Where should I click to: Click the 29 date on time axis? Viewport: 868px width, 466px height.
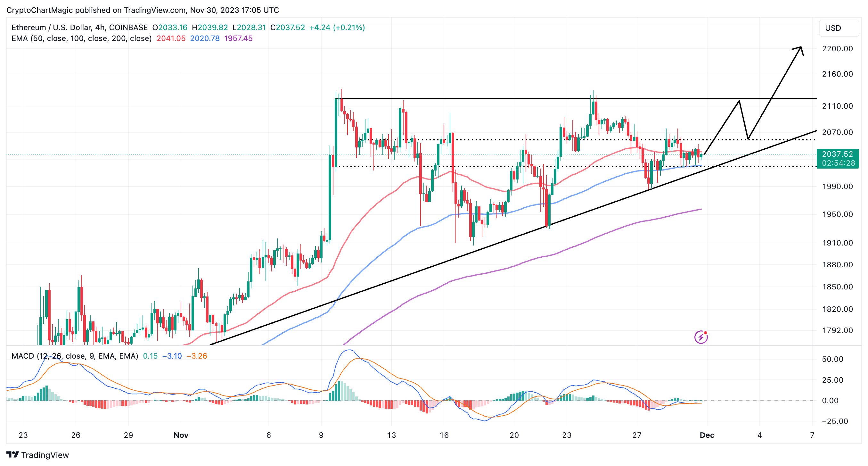[128, 435]
